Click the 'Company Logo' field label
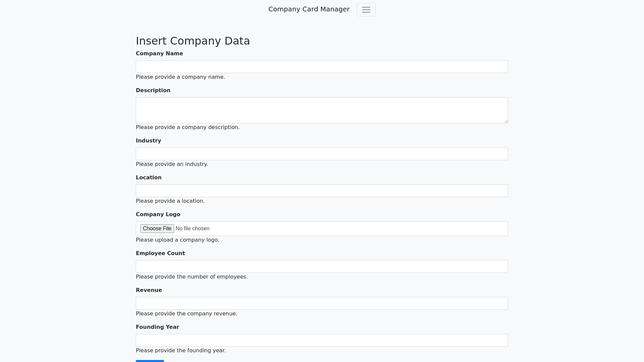644x362 pixels. pyautogui.click(x=158, y=215)
